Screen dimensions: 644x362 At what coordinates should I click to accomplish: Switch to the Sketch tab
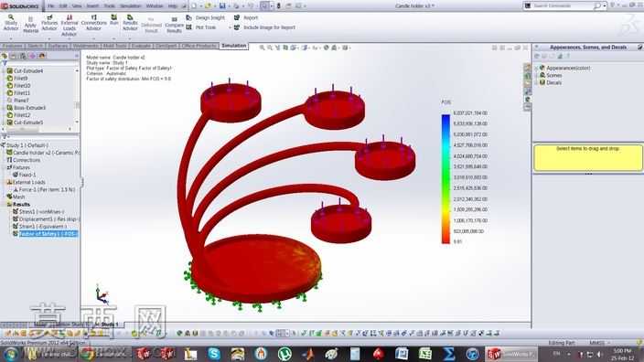(36, 46)
